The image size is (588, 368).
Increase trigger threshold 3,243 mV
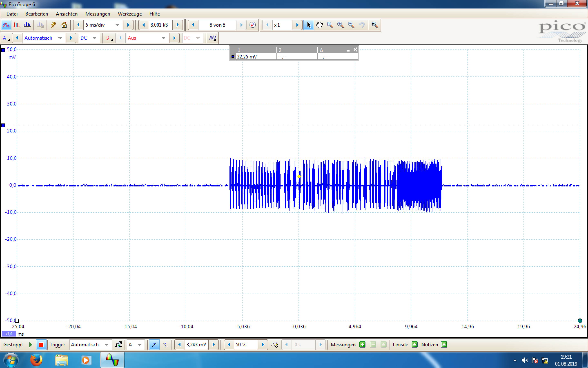214,345
